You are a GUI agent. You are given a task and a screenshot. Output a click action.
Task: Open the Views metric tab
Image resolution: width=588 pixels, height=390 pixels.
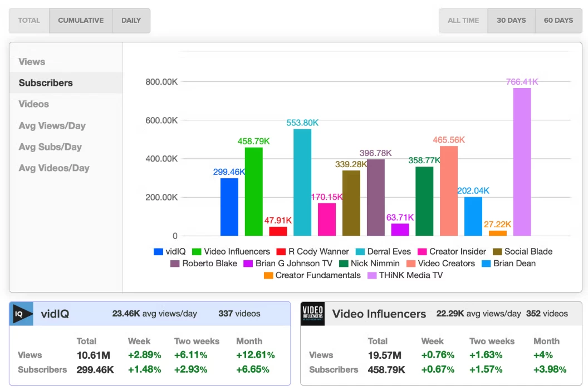click(x=32, y=62)
